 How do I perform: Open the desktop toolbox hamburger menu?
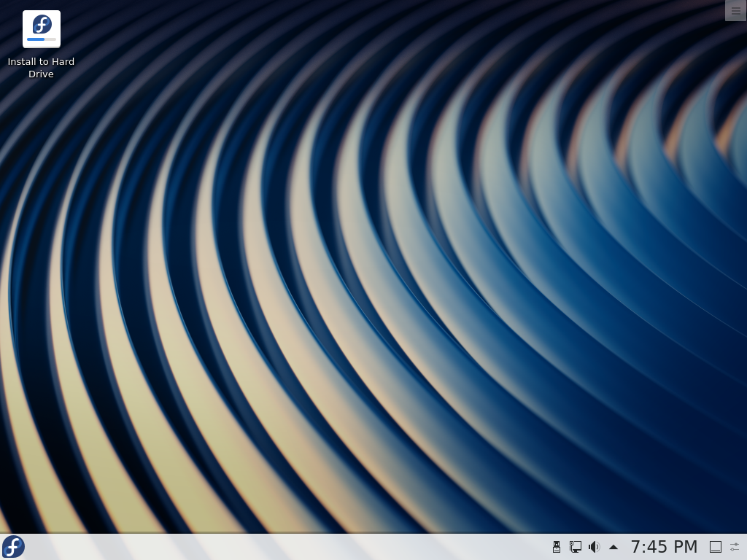[x=735, y=10]
